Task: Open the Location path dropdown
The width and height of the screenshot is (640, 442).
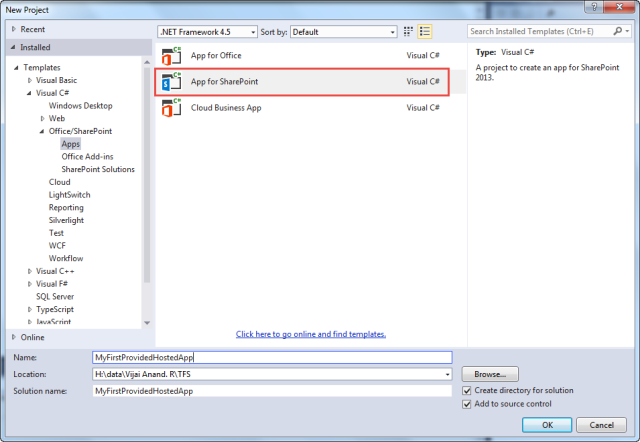Action: (447, 374)
